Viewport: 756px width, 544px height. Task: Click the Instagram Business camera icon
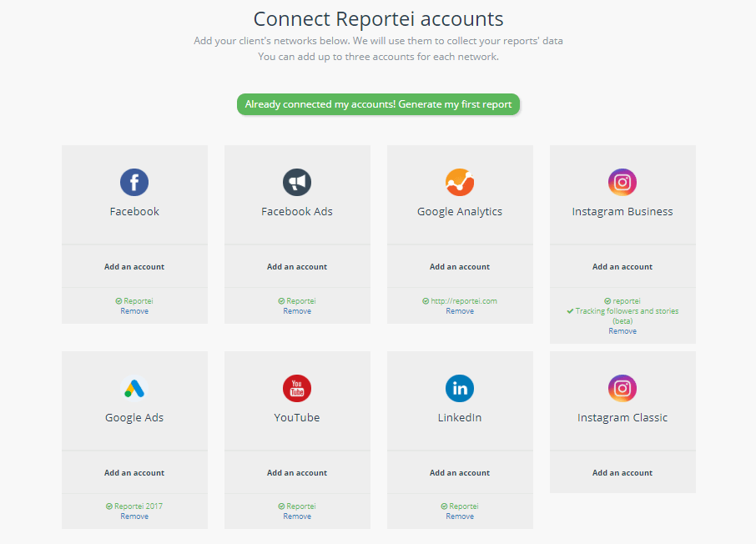pyautogui.click(x=622, y=182)
